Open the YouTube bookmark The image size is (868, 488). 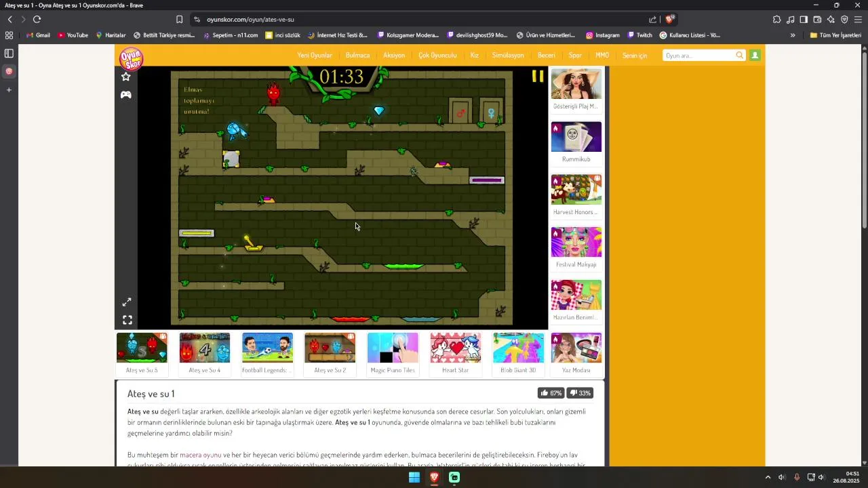[x=73, y=35]
